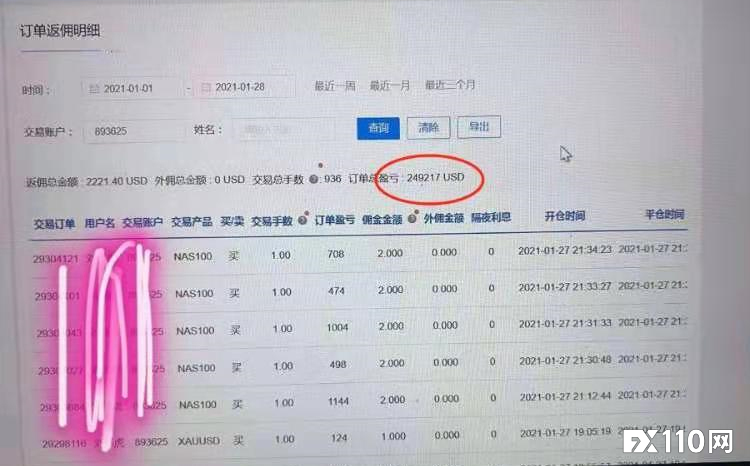This screenshot has width=750, height=466.
Task: Click the 订单返佣明细 page title
Action: [x=60, y=31]
